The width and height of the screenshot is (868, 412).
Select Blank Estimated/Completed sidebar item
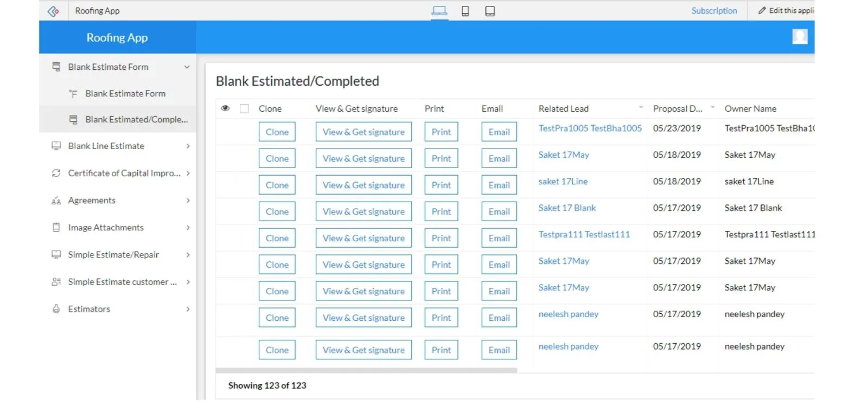(x=118, y=119)
